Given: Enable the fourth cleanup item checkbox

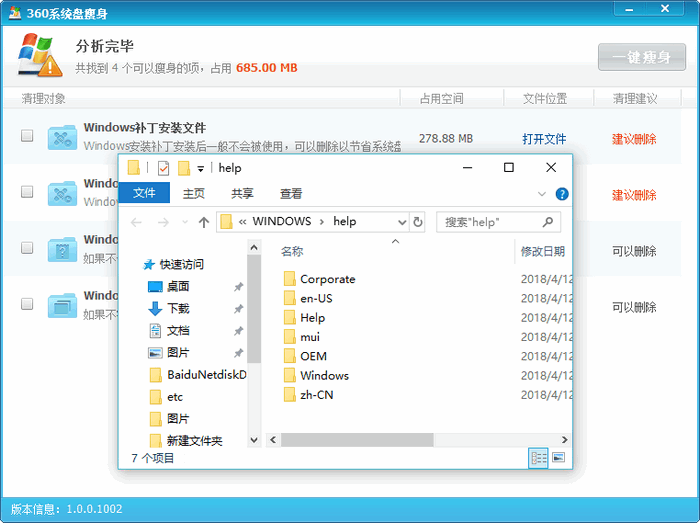Looking at the screenshot, I should tap(27, 303).
